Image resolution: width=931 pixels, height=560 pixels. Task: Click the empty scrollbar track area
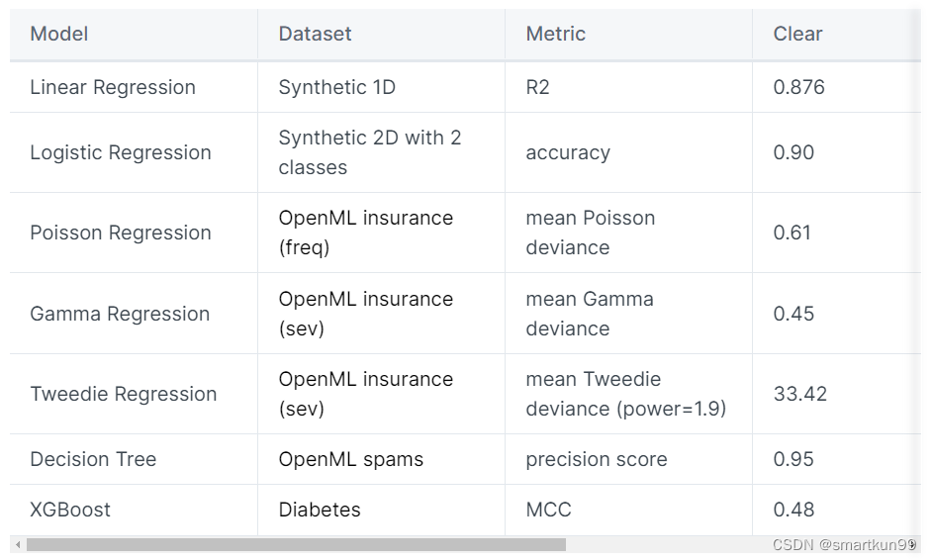point(668,544)
